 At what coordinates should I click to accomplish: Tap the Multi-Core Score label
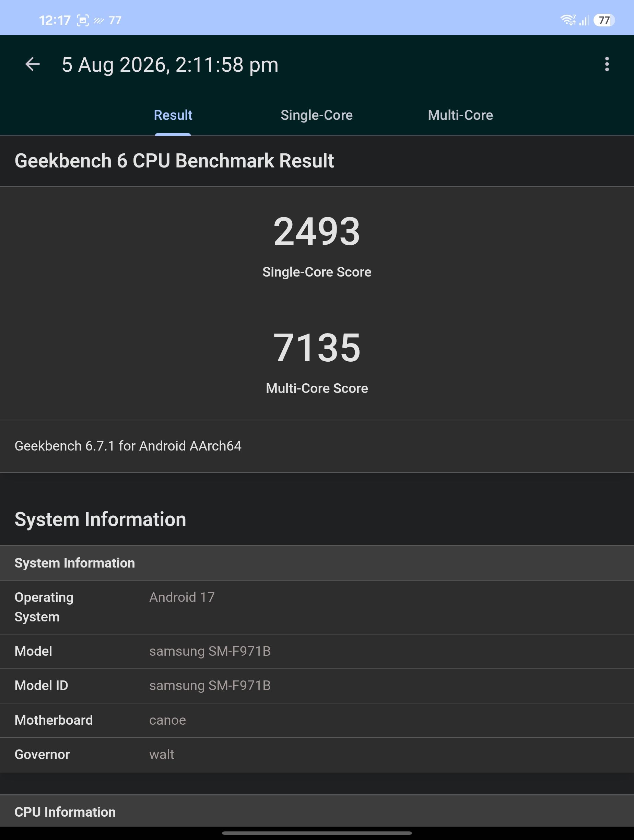point(317,388)
